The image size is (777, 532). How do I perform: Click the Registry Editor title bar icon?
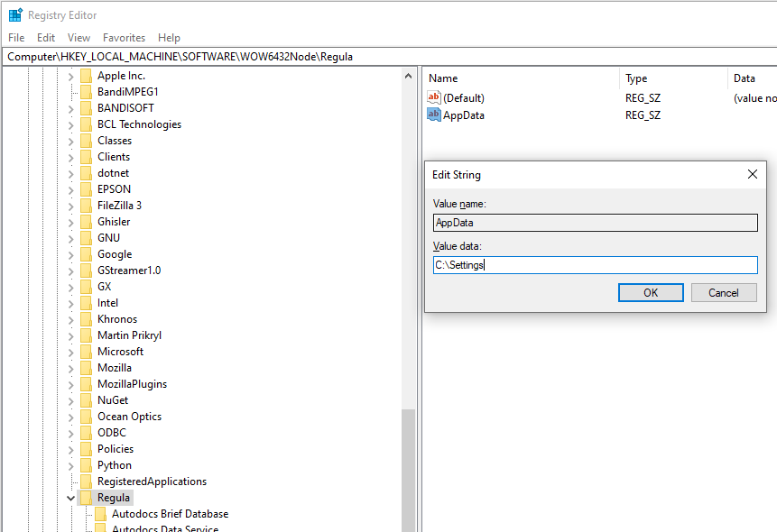[x=14, y=14]
